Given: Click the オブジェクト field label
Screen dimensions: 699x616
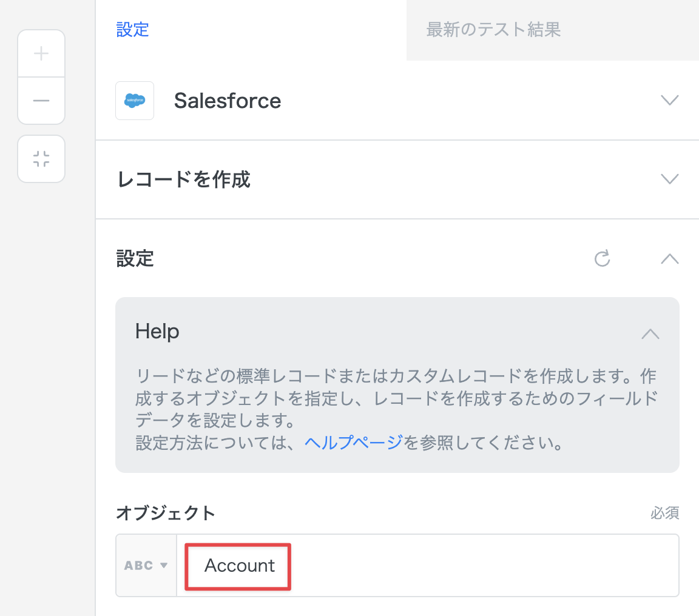Looking at the screenshot, I should click(x=166, y=513).
